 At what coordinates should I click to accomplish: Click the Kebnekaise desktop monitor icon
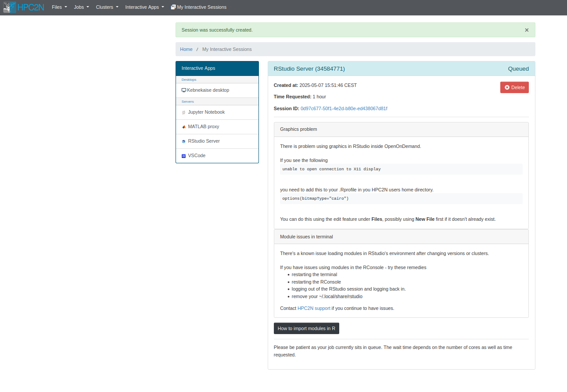184,90
